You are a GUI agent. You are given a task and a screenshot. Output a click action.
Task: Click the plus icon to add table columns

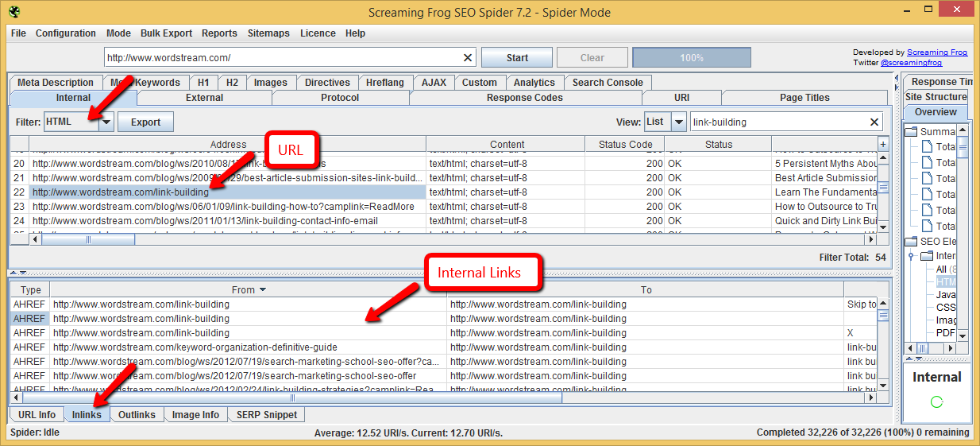click(882, 144)
